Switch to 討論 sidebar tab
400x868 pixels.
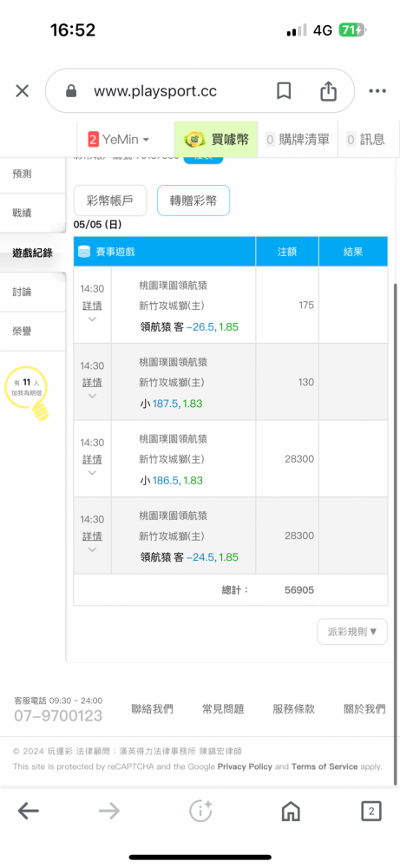pyautogui.click(x=33, y=292)
